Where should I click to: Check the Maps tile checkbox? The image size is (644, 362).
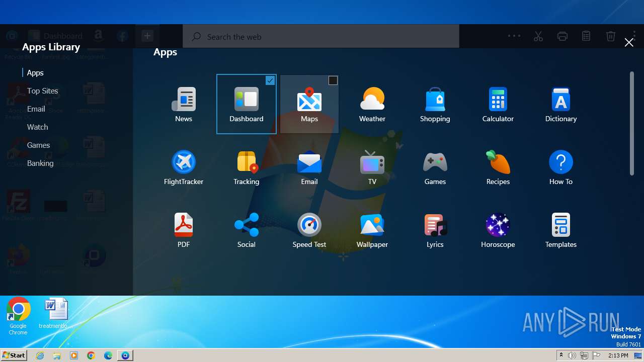(x=333, y=80)
